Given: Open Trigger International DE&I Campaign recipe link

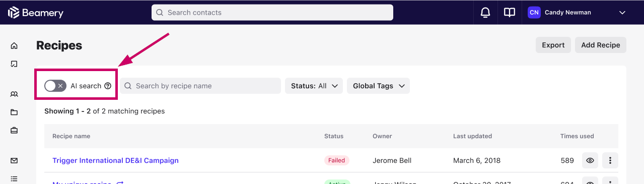Looking at the screenshot, I should click(x=115, y=160).
